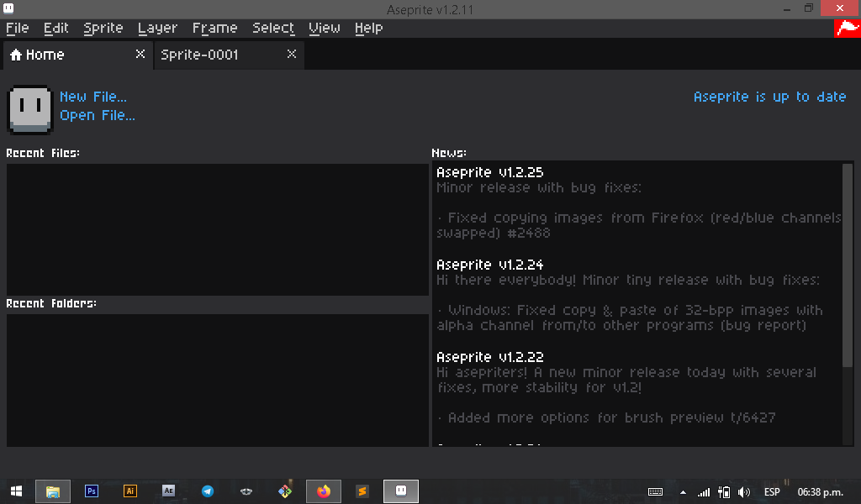Click the News panel vertical scrollbar

point(848,265)
